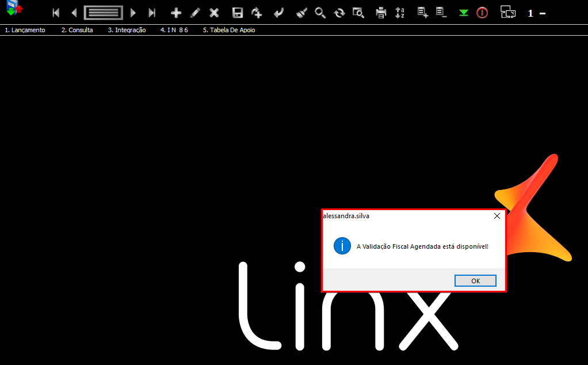This screenshot has width=588, height=365.
Task: Click the curved return arrow icon
Action: point(278,13)
